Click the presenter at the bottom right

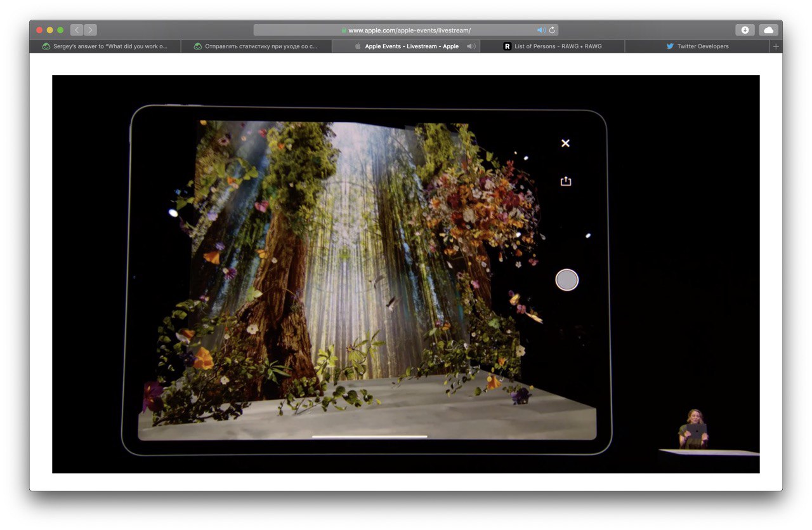tap(693, 429)
